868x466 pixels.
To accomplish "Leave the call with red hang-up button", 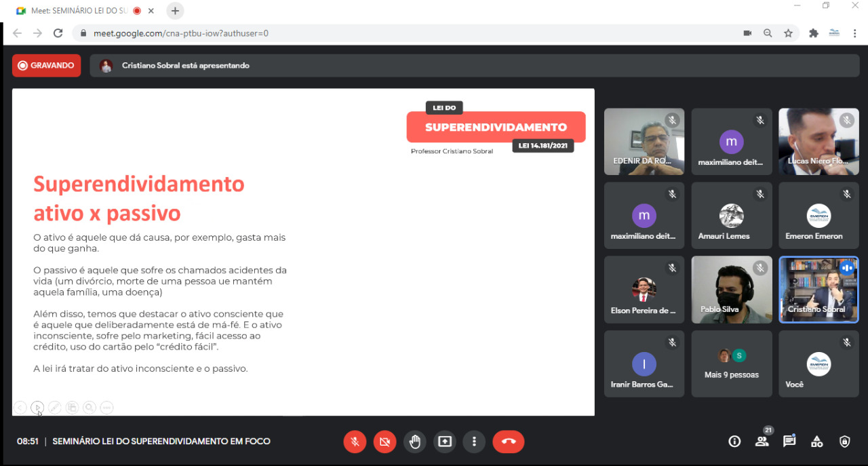I will [x=508, y=442].
